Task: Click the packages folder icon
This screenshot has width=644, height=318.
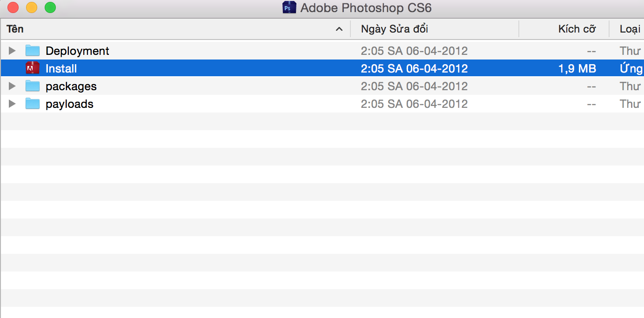Action: pyautogui.click(x=33, y=86)
